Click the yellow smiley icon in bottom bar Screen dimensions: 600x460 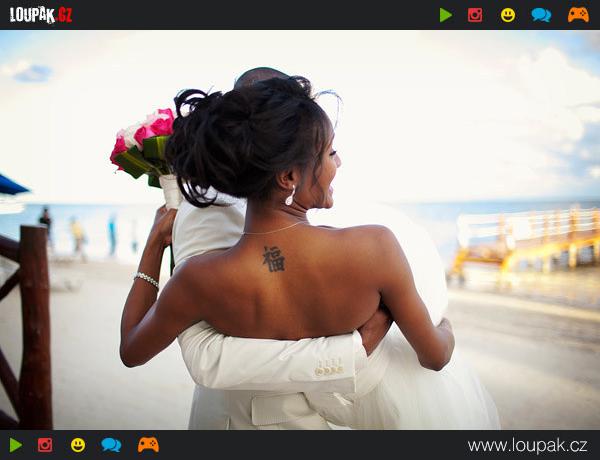point(78,445)
